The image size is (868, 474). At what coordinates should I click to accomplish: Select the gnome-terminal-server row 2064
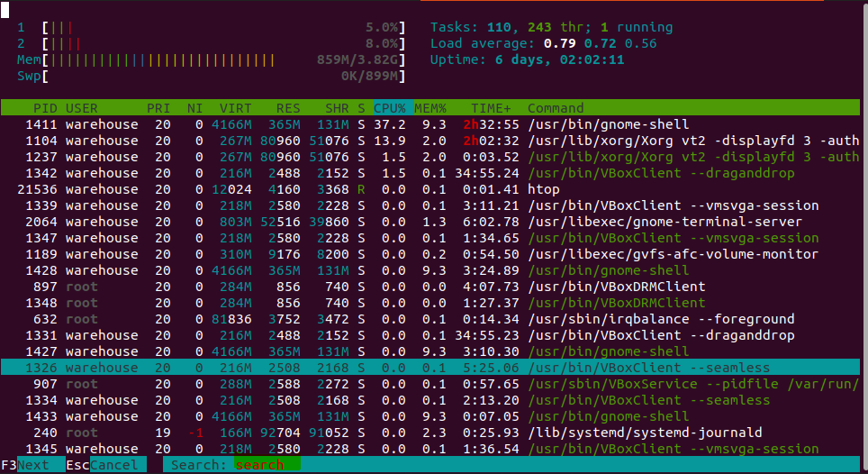(430, 222)
